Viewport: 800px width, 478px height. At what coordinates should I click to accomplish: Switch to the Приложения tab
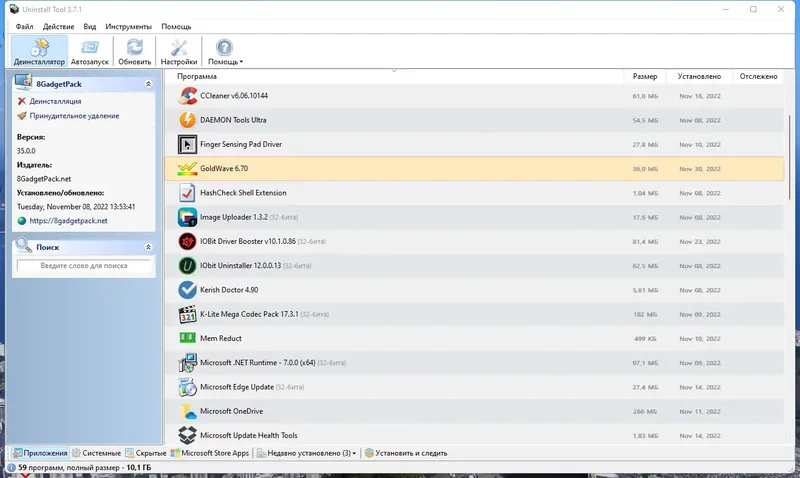click(x=40, y=453)
